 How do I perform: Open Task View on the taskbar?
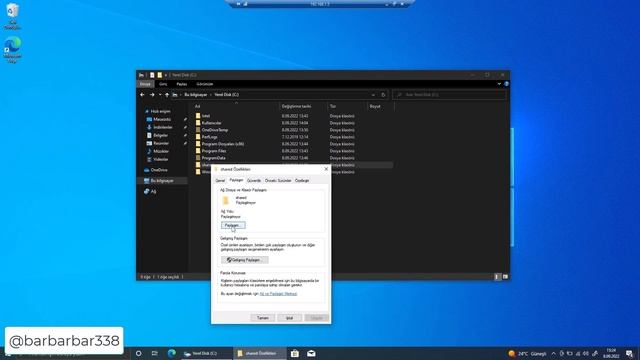point(155,353)
